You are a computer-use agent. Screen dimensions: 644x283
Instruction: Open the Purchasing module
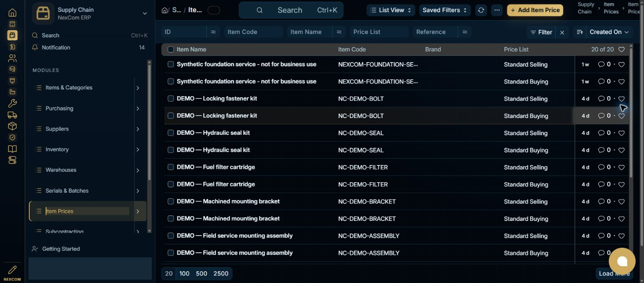[59, 108]
